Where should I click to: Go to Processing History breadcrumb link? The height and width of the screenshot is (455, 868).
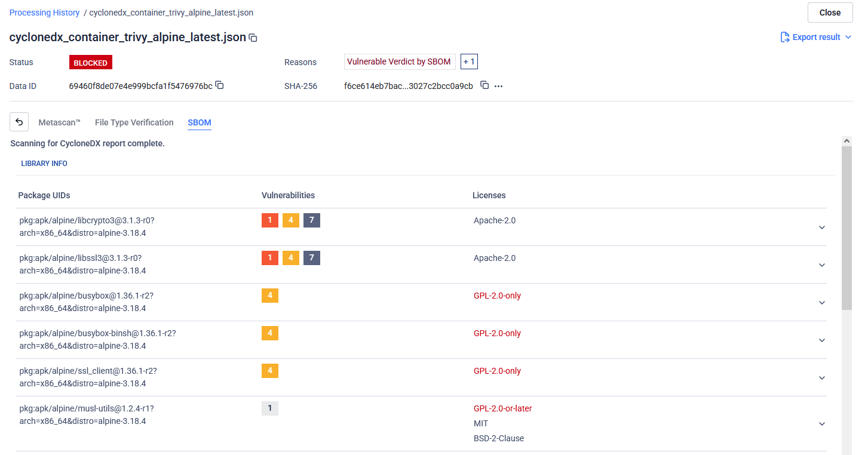[44, 13]
